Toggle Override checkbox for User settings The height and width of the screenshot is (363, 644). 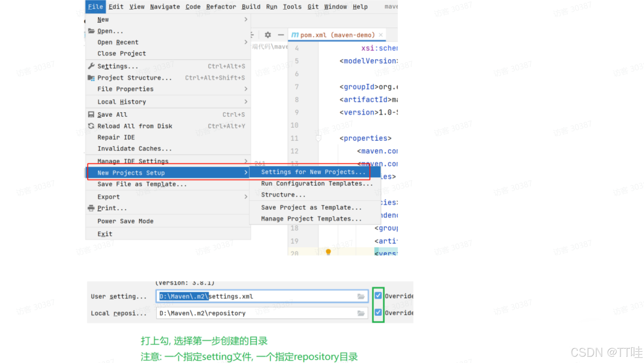coord(378,296)
